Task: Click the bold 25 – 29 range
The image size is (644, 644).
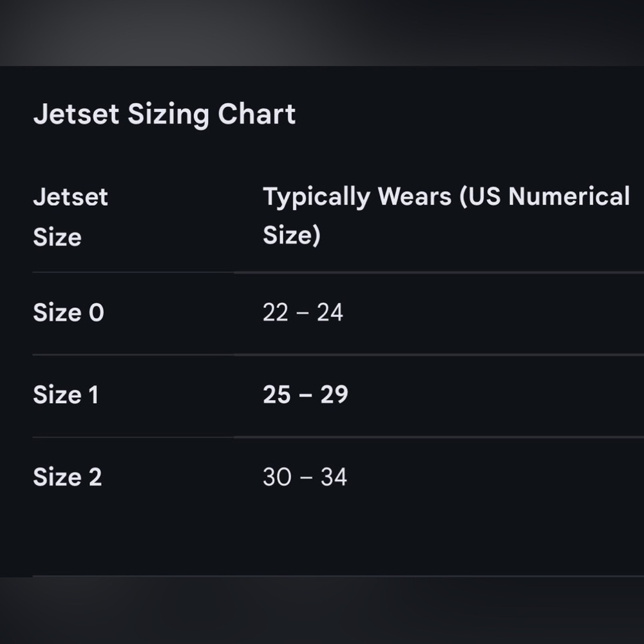Action: tap(305, 395)
